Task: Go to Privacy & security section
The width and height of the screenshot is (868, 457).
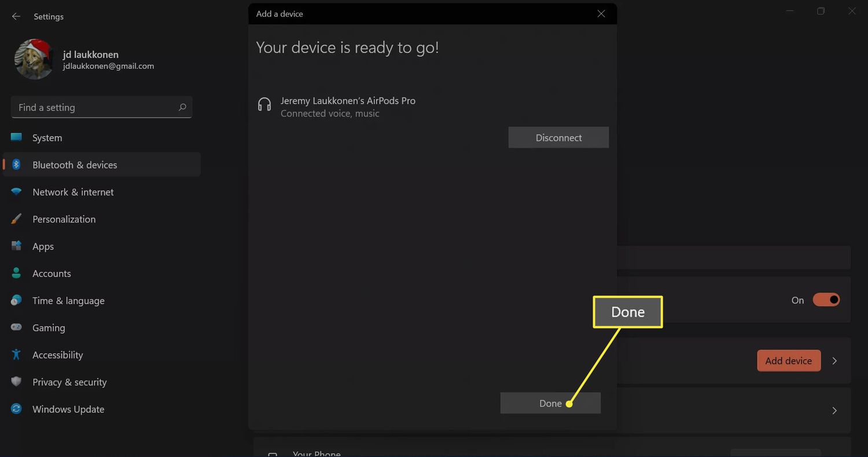Action: [x=69, y=382]
